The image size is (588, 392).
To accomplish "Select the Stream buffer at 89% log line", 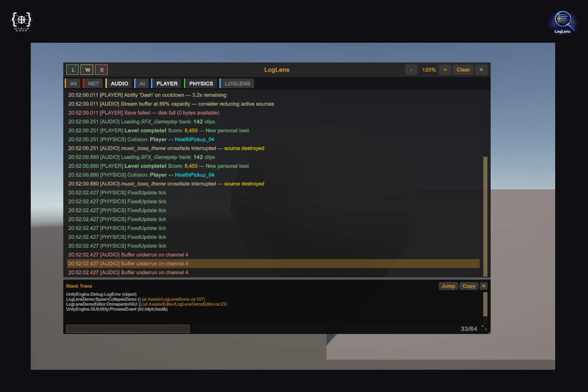I will pos(273,104).
